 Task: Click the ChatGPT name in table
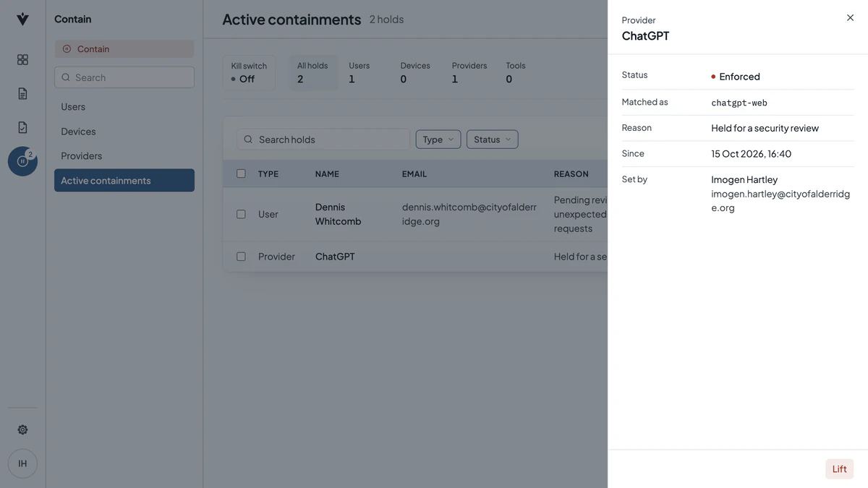[335, 257]
